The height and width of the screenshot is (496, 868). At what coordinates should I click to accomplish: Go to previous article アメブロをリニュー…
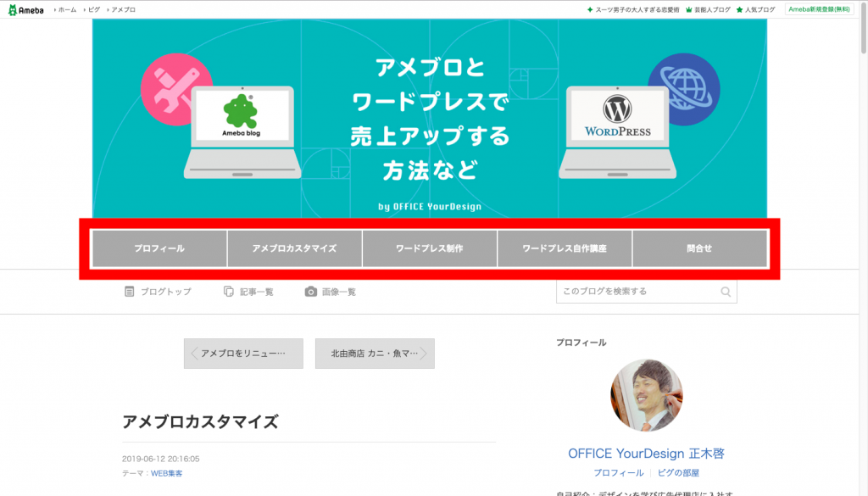243,354
